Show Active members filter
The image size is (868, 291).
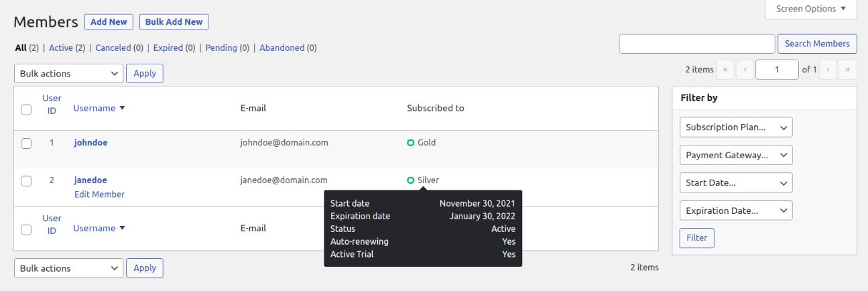61,48
